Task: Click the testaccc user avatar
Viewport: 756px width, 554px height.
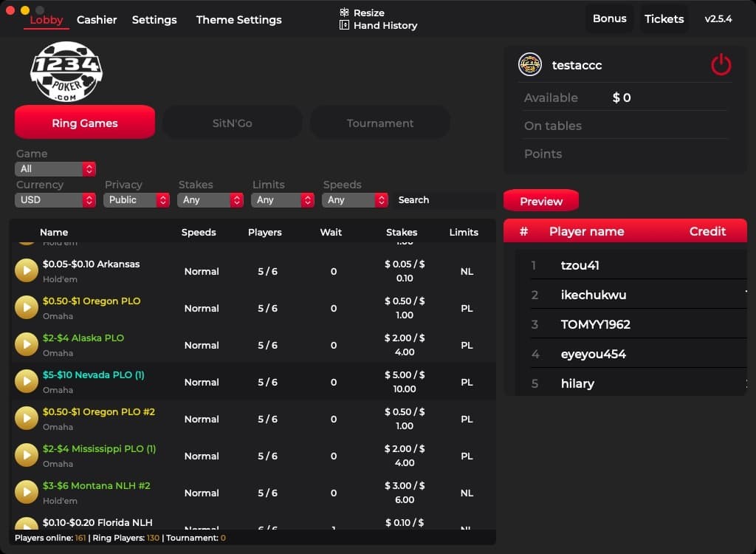Action: [x=530, y=65]
